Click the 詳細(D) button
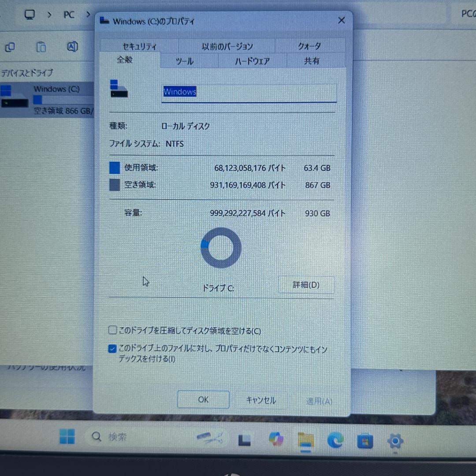 pos(306,285)
